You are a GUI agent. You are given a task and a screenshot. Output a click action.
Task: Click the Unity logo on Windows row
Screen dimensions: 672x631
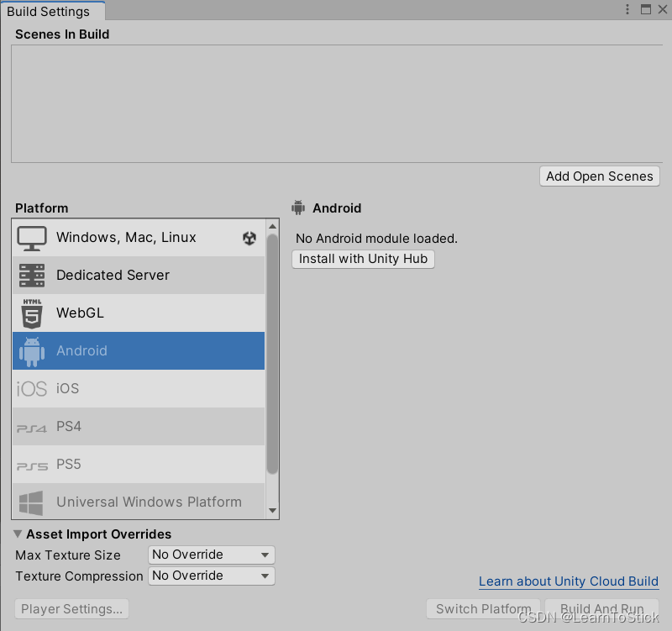coord(249,238)
